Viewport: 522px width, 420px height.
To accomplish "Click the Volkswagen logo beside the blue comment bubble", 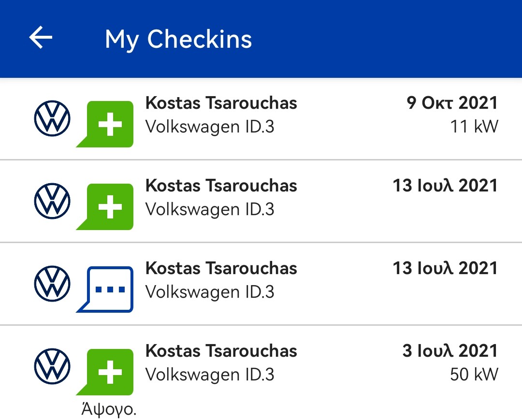I will [52, 284].
